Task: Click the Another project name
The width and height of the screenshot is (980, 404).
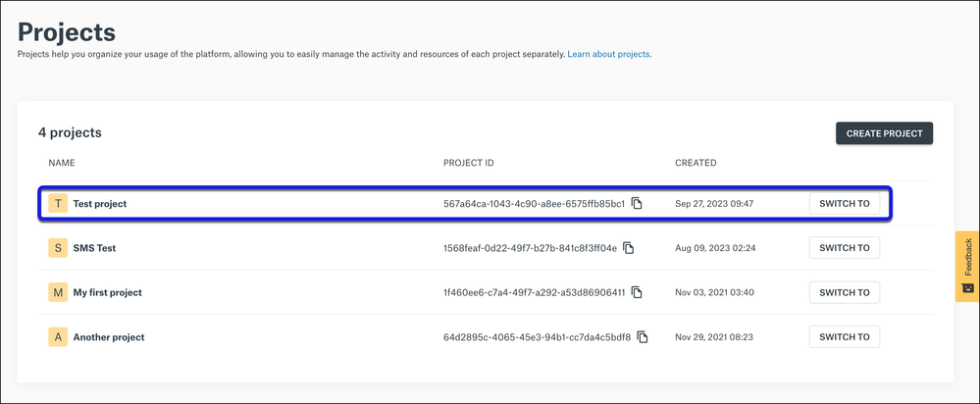Action: pyautogui.click(x=109, y=337)
